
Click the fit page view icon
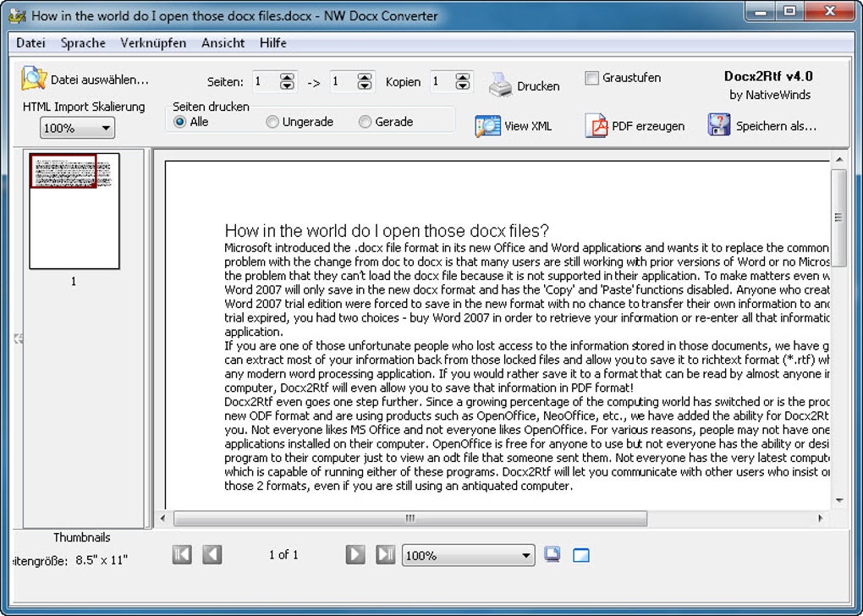[552, 554]
